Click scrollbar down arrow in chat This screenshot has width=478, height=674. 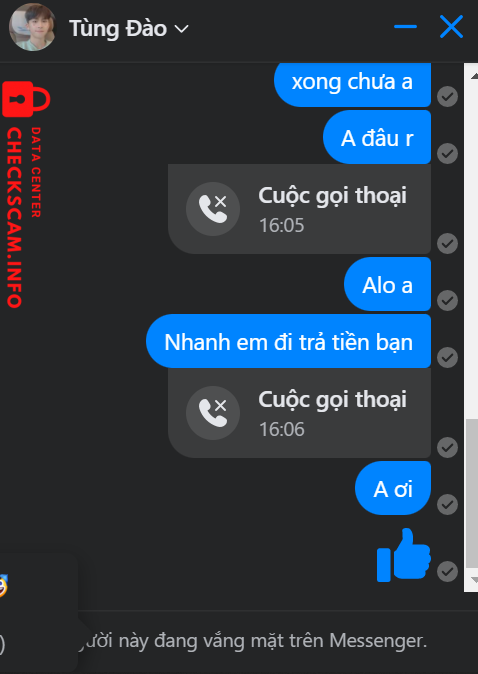[x=474, y=580]
